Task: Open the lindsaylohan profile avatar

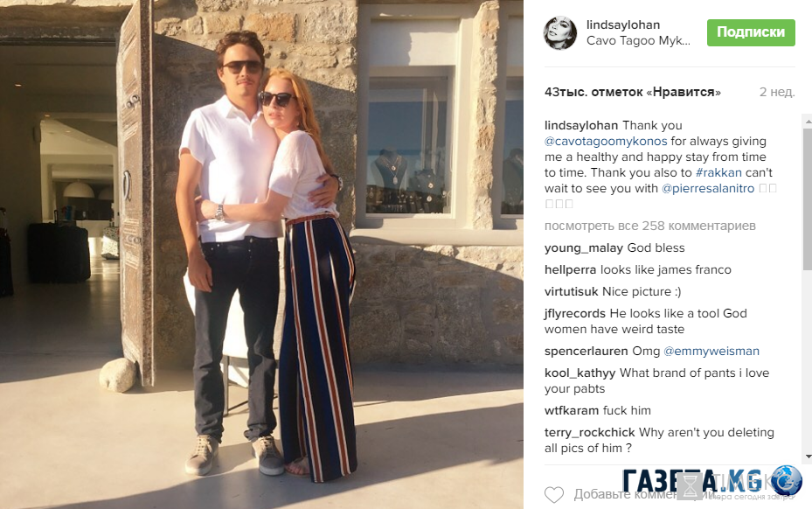Action: [559, 32]
